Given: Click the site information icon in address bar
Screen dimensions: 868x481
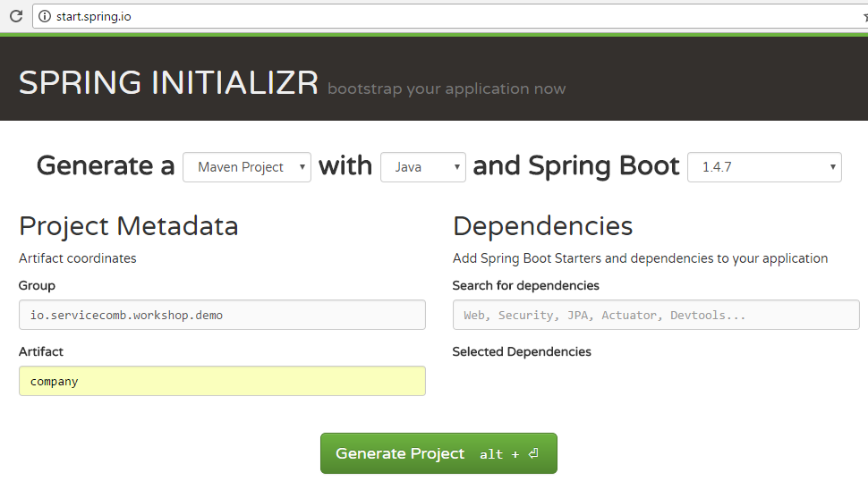Looking at the screenshot, I should [45, 16].
